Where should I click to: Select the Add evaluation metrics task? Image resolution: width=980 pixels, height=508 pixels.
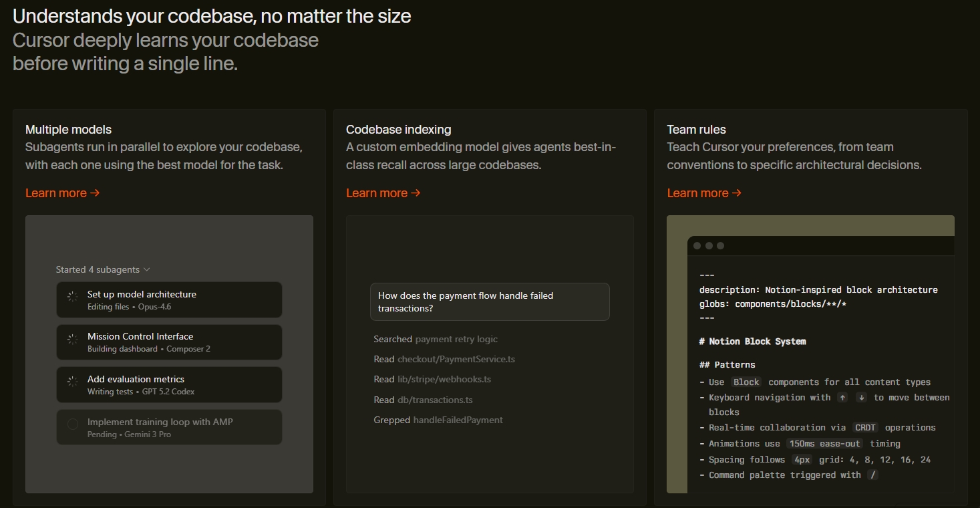point(169,384)
